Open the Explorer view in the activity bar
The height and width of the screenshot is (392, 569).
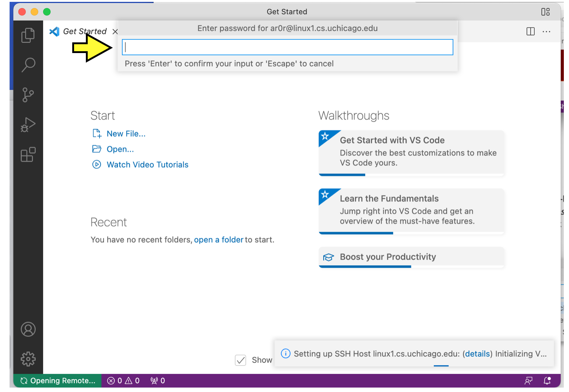click(28, 35)
